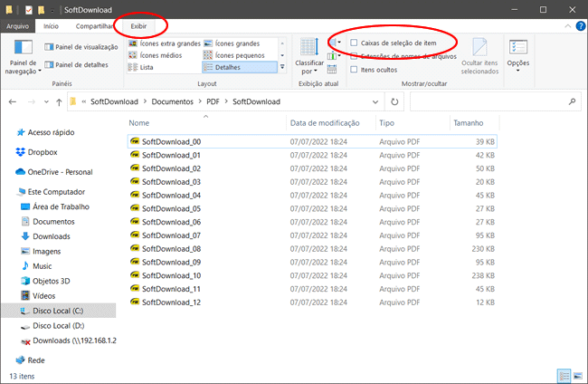Toggle Painel de visualização

[84, 47]
